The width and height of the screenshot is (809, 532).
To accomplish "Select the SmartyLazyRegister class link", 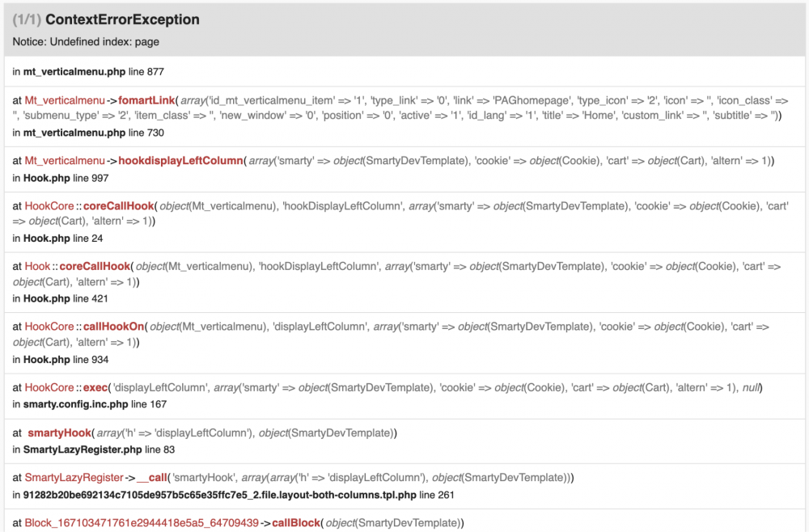I will tap(72, 477).
